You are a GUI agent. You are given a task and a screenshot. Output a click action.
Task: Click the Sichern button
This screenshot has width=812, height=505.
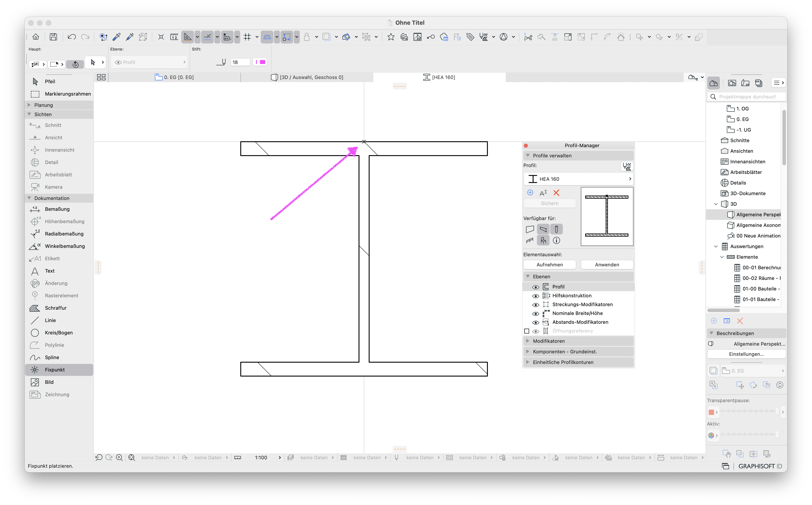click(x=550, y=204)
